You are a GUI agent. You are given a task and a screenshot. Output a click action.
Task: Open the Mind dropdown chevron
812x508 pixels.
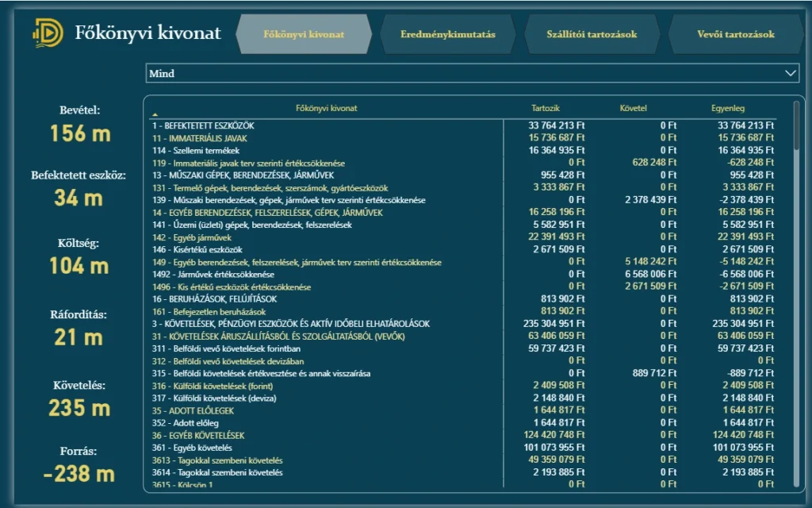790,73
